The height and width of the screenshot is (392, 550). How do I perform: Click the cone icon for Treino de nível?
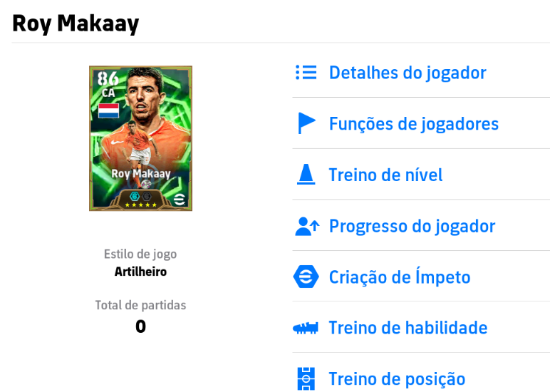point(306,175)
